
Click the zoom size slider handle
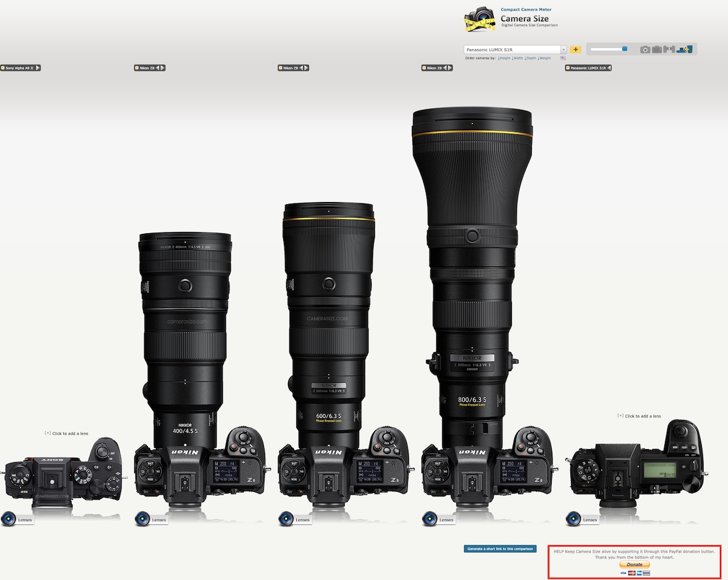tap(624, 49)
